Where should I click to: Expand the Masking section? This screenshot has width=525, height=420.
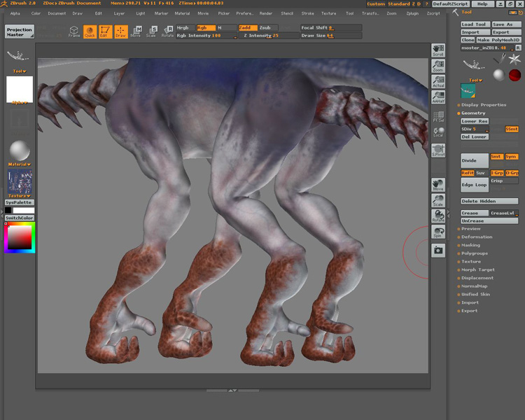470,245
